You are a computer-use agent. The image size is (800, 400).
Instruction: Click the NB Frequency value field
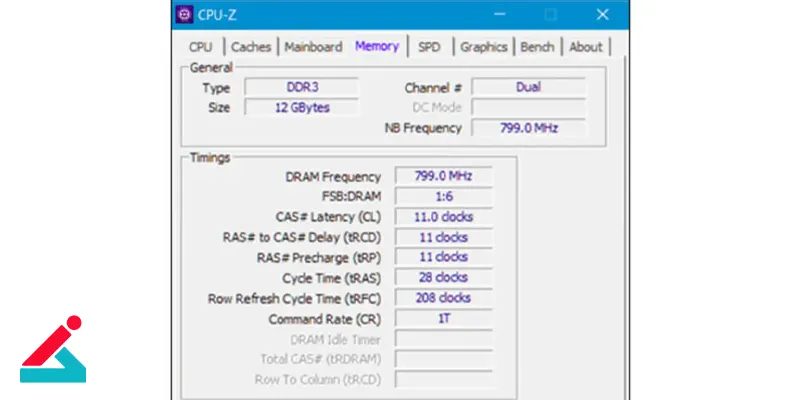pos(528,128)
